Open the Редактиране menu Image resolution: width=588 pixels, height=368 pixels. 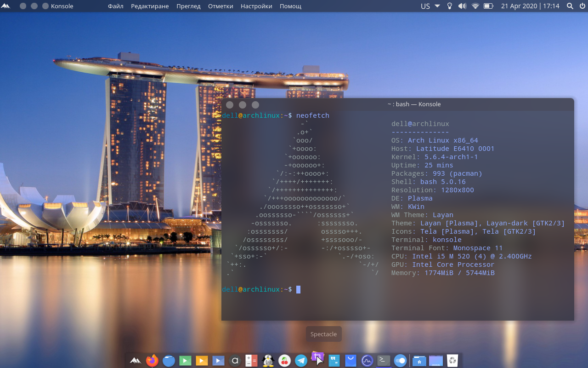coord(150,6)
